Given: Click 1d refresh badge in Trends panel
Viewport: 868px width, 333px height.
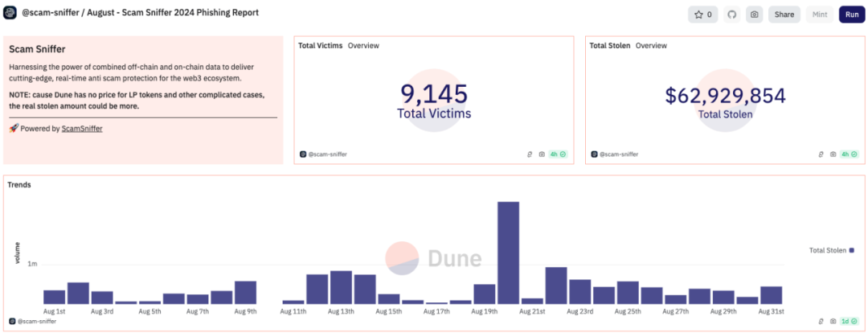Looking at the screenshot, I should (x=850, y=321).
